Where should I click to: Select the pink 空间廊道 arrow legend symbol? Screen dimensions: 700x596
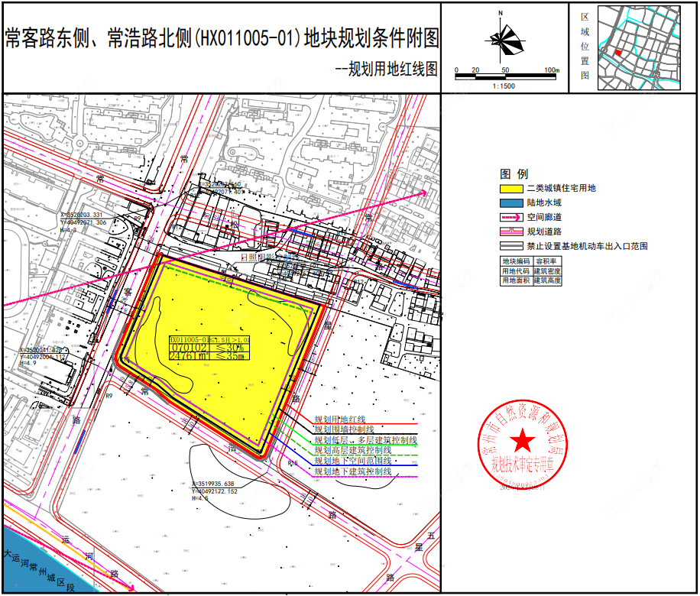click(510, 217)
